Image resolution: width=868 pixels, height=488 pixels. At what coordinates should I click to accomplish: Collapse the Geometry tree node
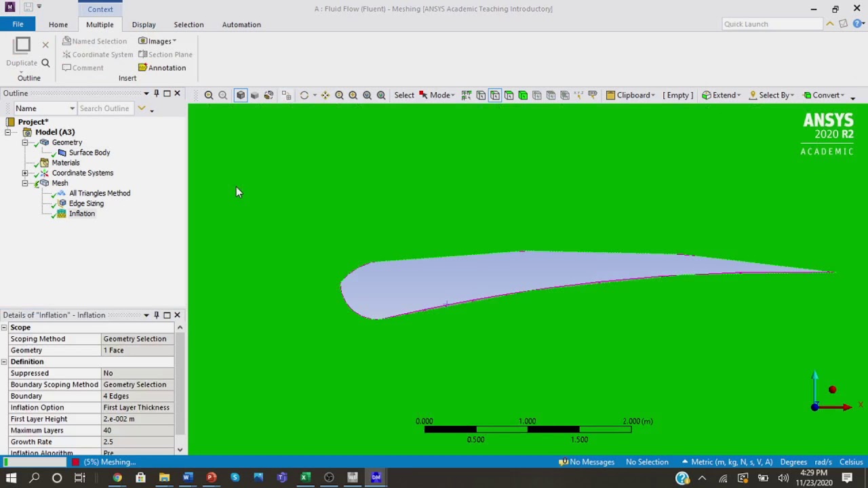[25, 142]
